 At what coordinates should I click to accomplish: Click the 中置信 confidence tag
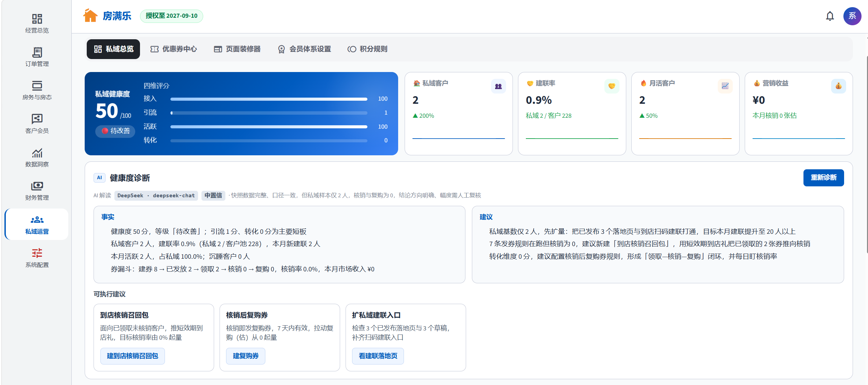[213, 196]
